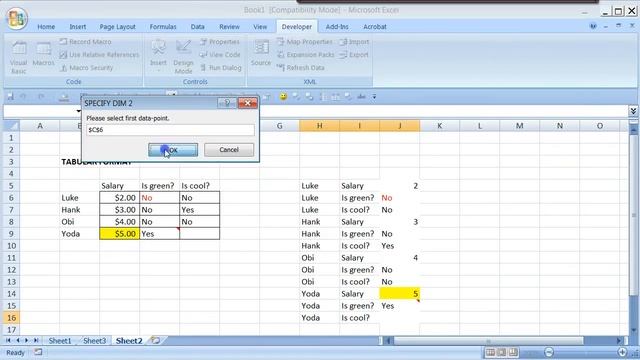Click the Select All corner button
This screenshot has width=640, height=360.
[x=11, y=126]
